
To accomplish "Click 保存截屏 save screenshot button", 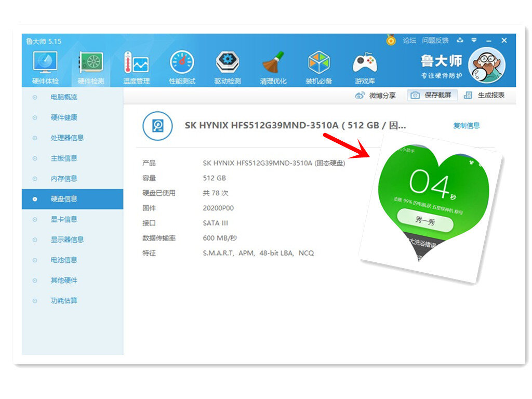I will point(432,96).
